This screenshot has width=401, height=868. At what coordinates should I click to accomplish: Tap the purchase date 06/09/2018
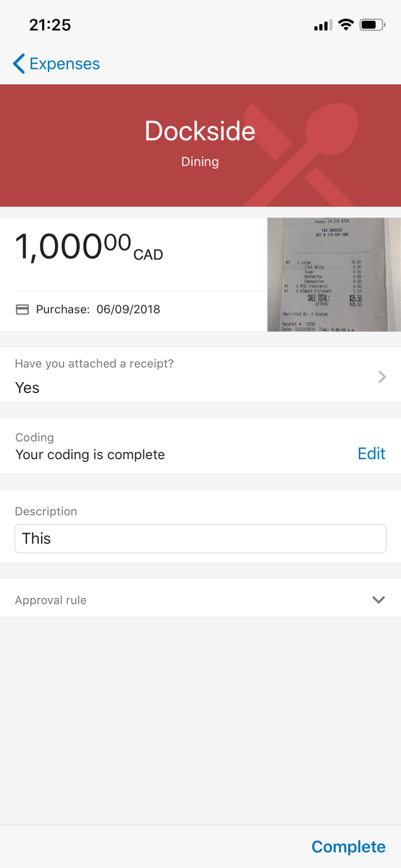tap(128, 310)
